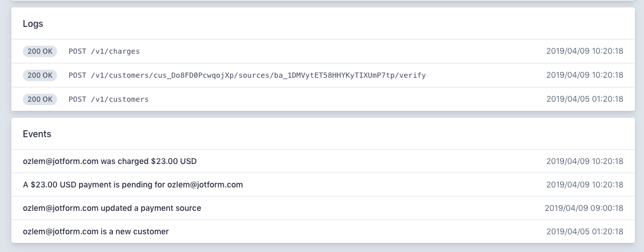The height and width of the screenshot is (252, 644).
Task: Click the 200 OK badge for /v1/charges
Action: click(x=40, y=51)
